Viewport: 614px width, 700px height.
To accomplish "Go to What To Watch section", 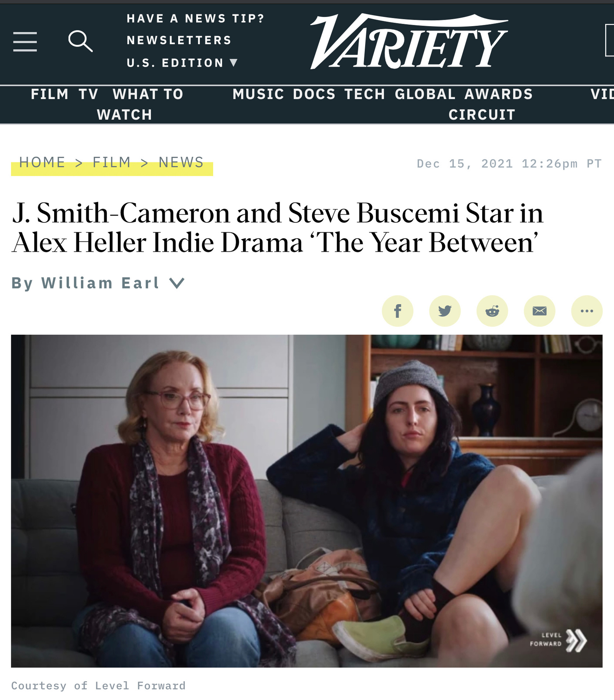I will 140,104.
